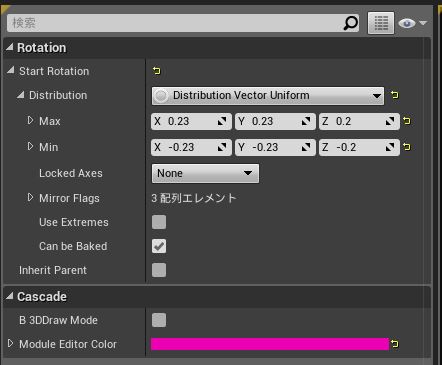Viewport: 442px width, 365px height.
Task: Select the Inherit Parent label
Action: pos(53,270)
